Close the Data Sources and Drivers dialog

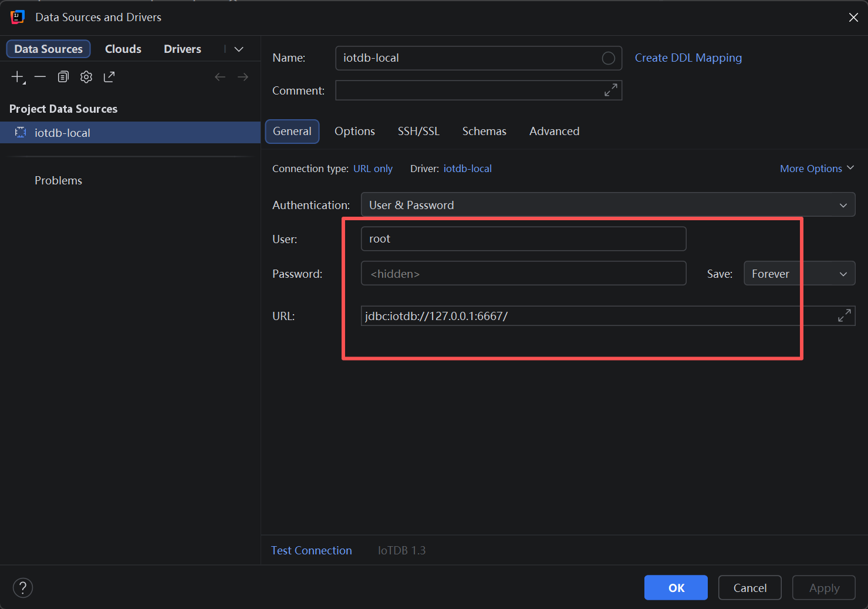click(853, 18)
